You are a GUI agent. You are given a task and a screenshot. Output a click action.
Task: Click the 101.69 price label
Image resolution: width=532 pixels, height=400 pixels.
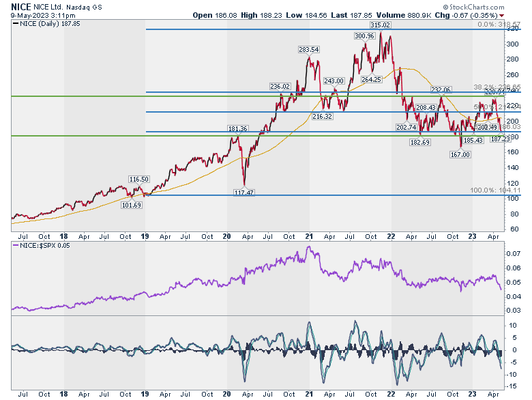pyautogui.click(x=132, y=205)
